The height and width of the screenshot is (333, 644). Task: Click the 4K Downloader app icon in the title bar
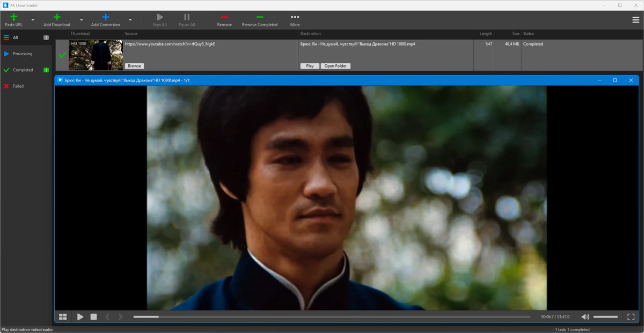(5, 5)
